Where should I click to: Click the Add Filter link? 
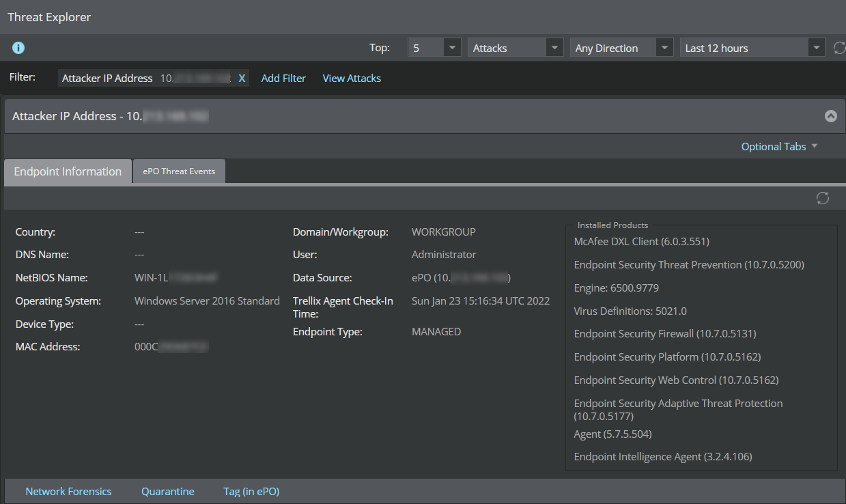coord(283,79)
